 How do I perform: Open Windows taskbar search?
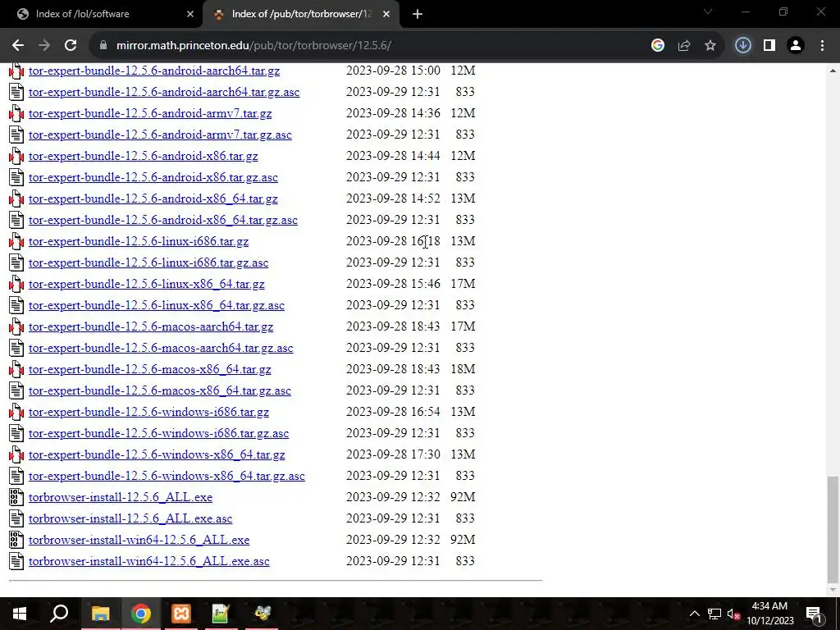pos(59,614)
